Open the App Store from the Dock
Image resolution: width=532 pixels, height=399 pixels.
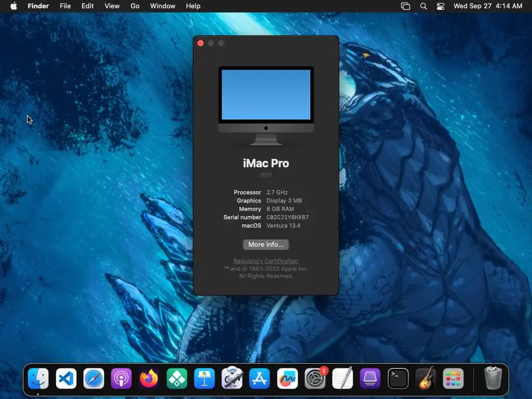(260, 378)
